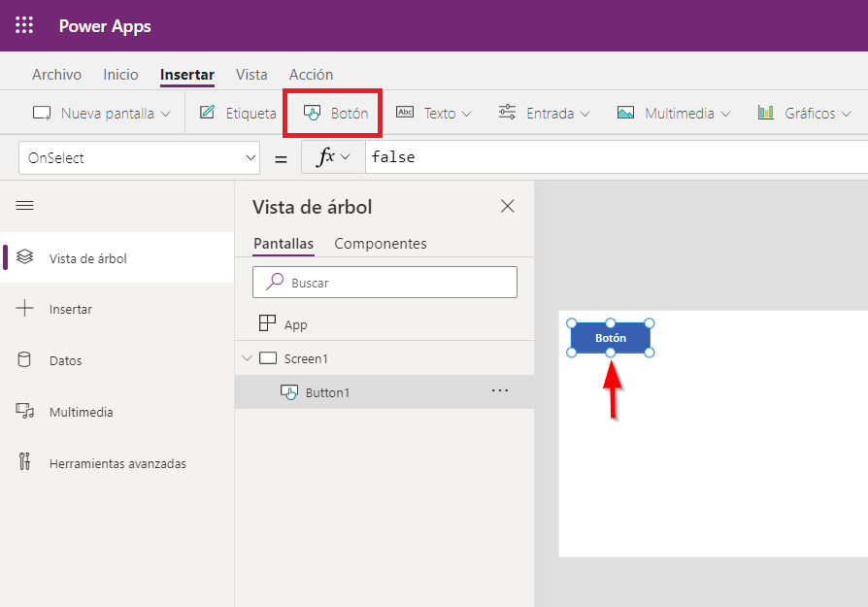Open the Datos sidebar pane
The height and width of the screenshot is (607, 868).
[117, 360]
